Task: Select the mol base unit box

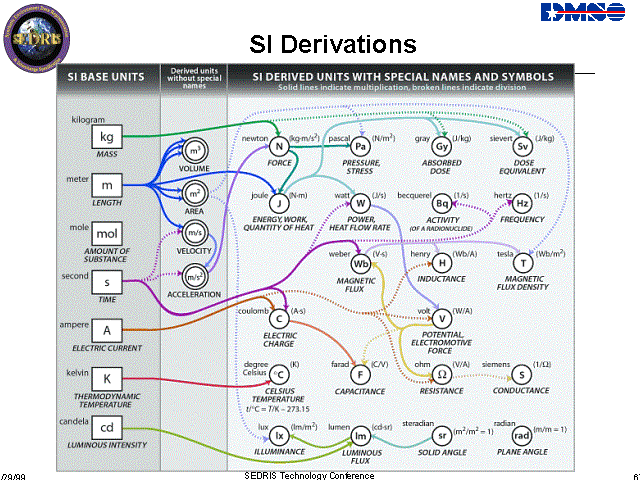Action: point(107,234)
